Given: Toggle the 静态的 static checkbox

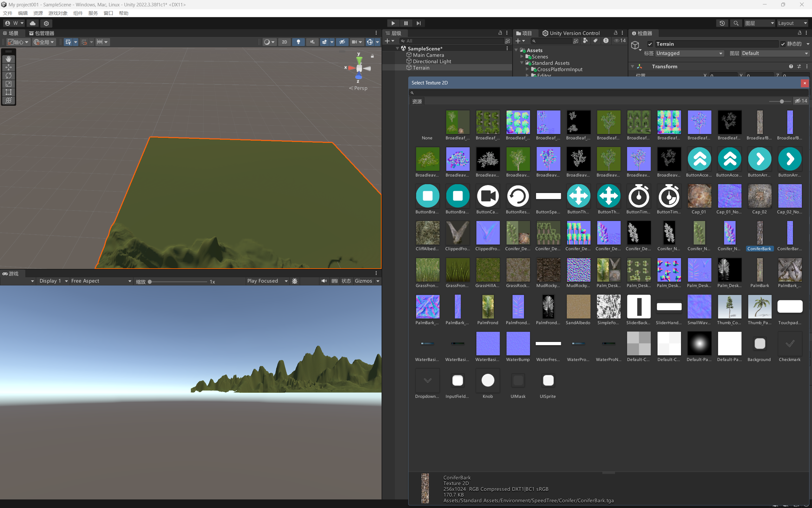Looking at the screenshot, I should pos(783,44).
